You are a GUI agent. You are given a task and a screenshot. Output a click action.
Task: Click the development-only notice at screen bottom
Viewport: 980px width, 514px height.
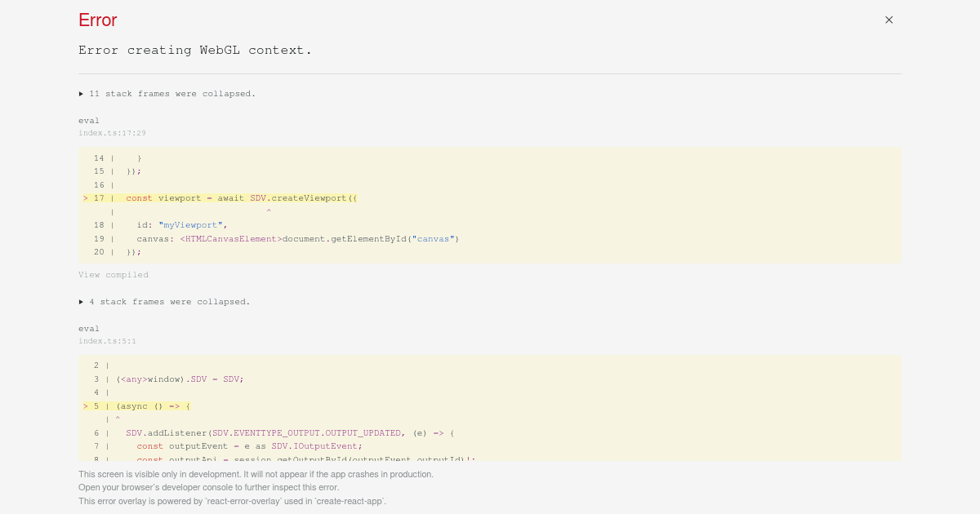point(256,474)
